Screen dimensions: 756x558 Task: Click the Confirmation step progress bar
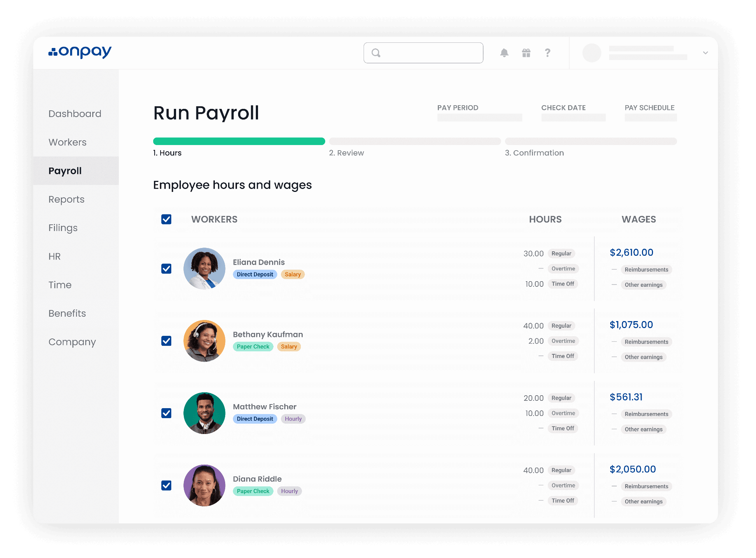[591, 141]
